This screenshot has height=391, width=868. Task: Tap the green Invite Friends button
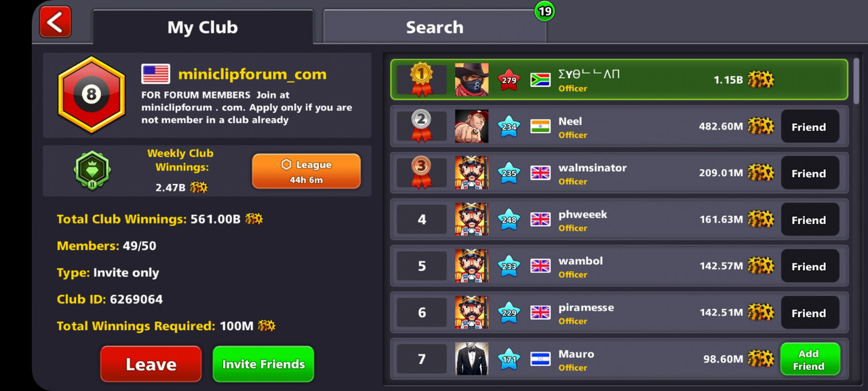pyautogui.click(x=263, y=364)
